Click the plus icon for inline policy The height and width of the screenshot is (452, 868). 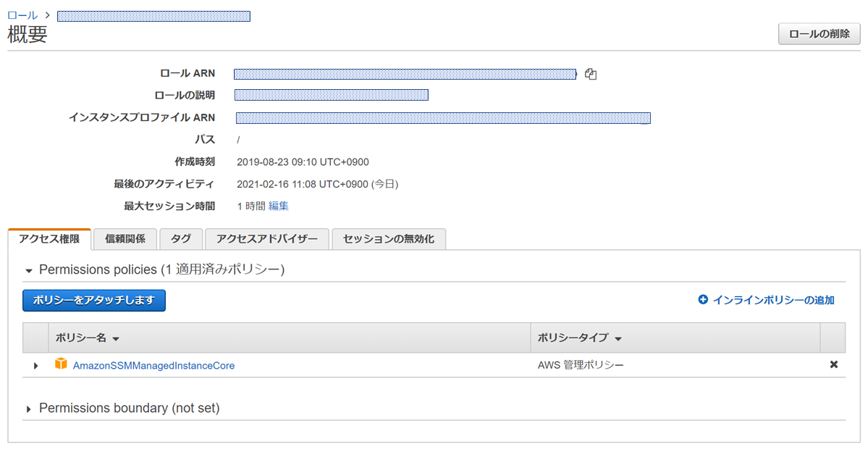[x=703, y=300]
